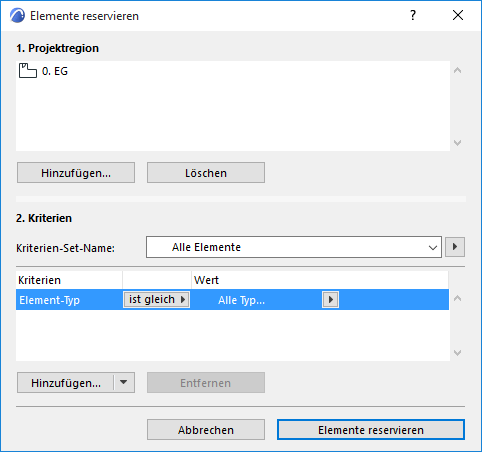Open the 'ist gleich' operator popup

pos(156,299)
